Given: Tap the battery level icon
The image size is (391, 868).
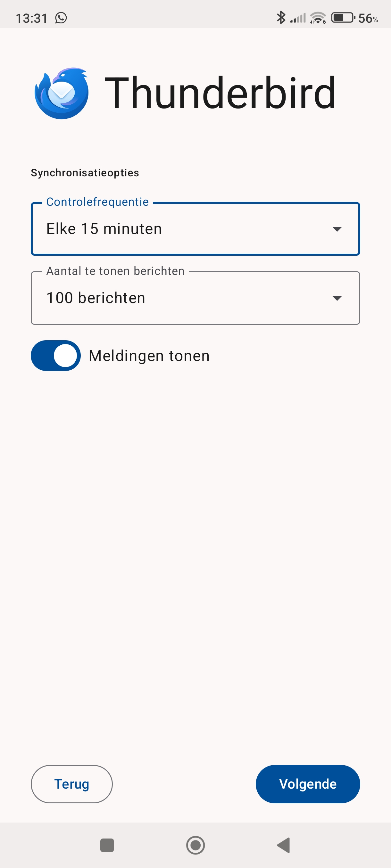Looking at the screenshot, I should tap(343, 18).
